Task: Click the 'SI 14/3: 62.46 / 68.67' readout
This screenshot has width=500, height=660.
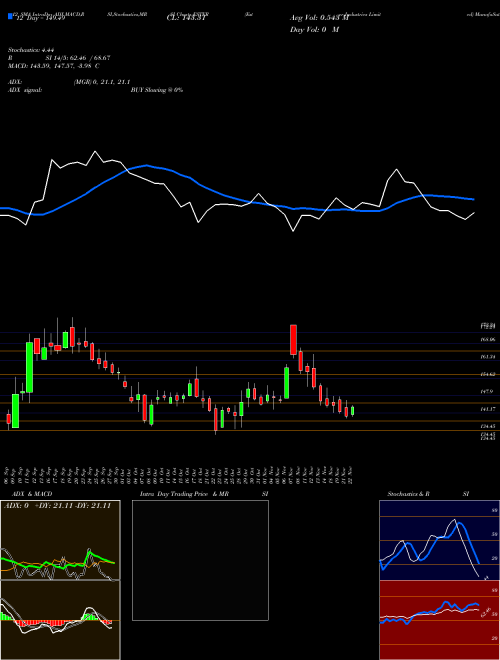Action: (x=78, y=58)
